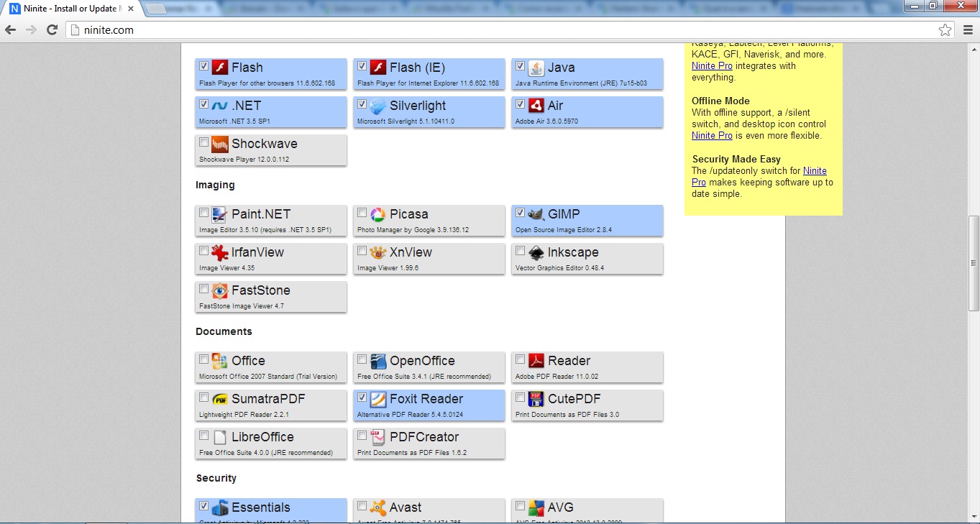This screenshot has height=524, width=980.
Task: Open Ninite Pro link in Offline Mode section
Action: pos(712,135)
